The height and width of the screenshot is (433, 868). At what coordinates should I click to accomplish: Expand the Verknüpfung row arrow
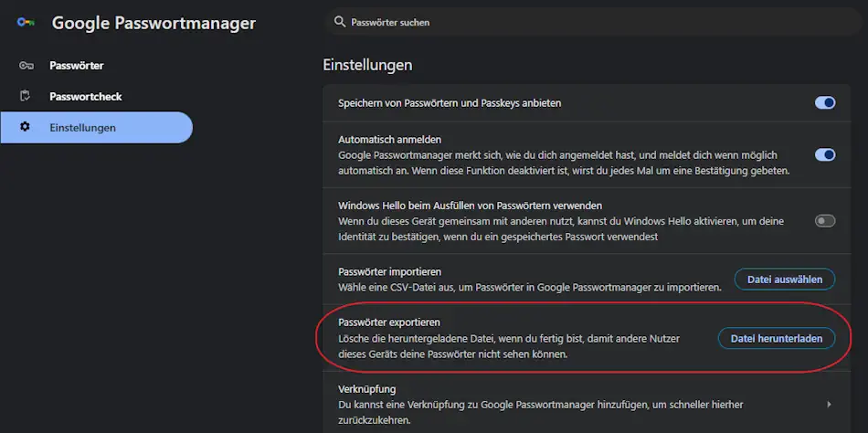(829, 404)
